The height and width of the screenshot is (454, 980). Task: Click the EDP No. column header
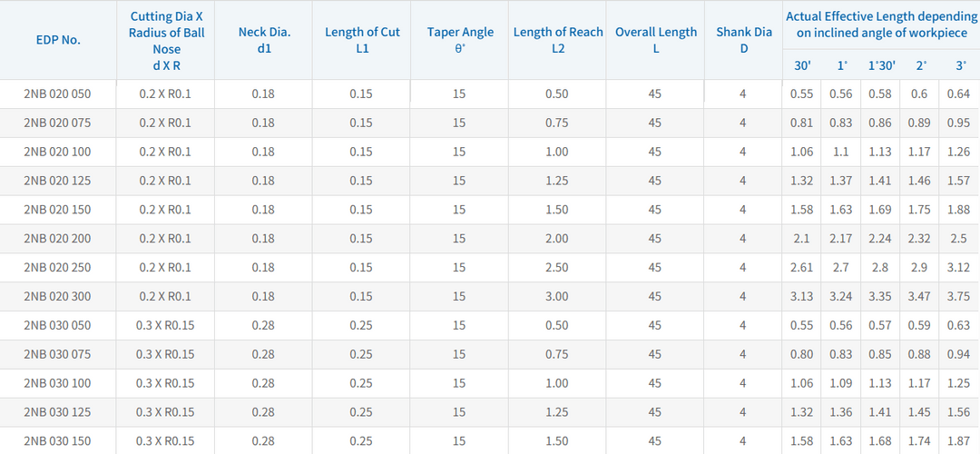click(x=58, y=41)
